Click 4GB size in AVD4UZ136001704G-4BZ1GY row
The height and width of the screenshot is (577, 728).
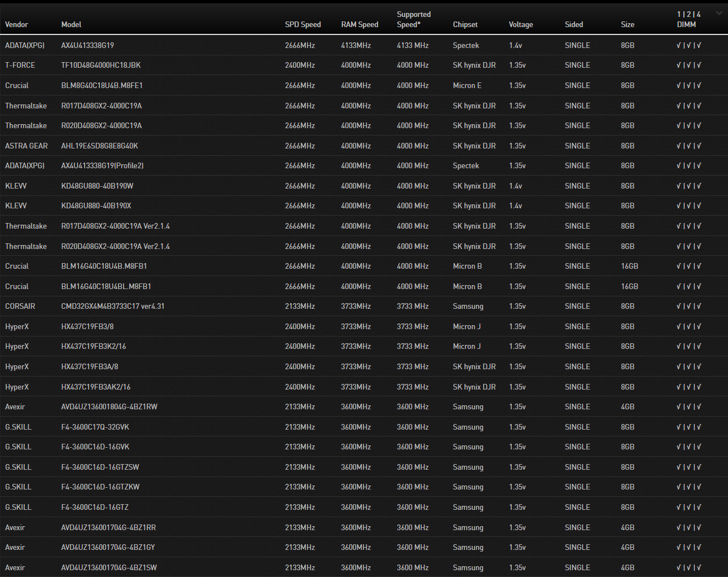click(628, 547)
